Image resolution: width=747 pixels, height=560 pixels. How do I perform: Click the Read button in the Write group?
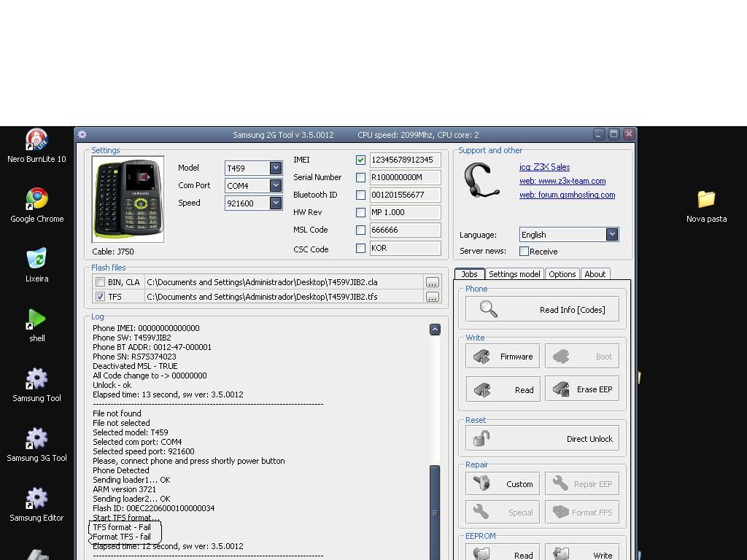point(503,389)
